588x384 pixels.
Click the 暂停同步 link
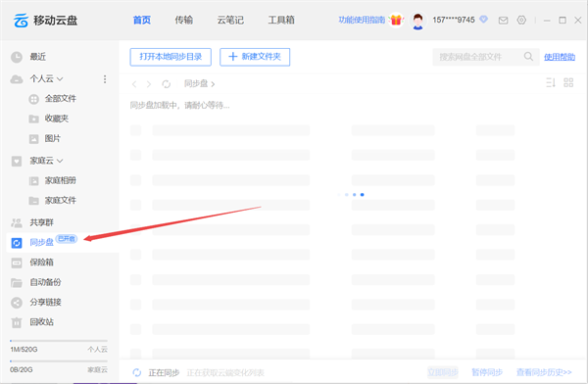487,372
